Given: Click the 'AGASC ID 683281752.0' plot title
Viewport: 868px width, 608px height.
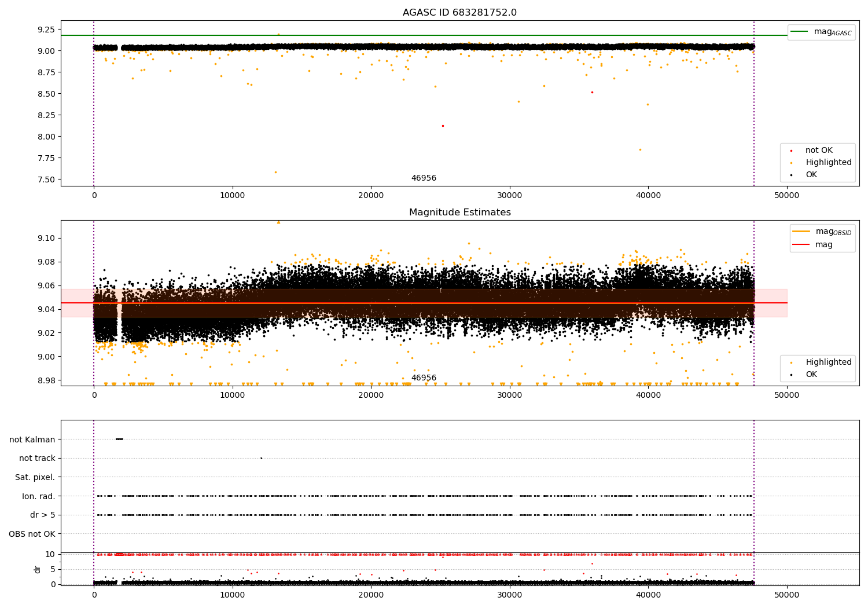Looking at the screenshot, I should pyautogui.click(x=459, y=13).
